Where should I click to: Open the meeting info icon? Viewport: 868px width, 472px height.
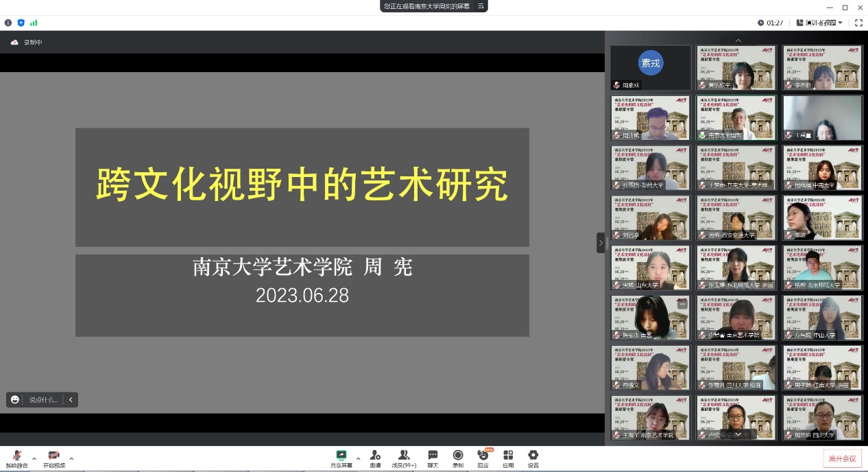click(x=8, y=23)
